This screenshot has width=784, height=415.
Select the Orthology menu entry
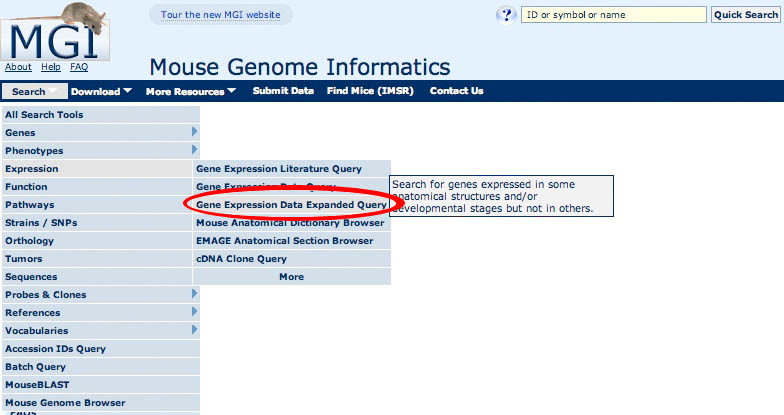(98, 240)
